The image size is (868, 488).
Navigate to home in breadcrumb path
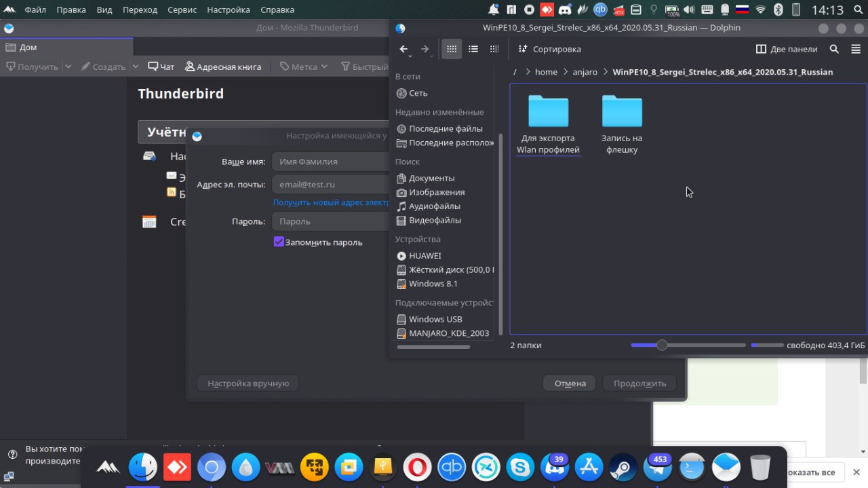546,72
